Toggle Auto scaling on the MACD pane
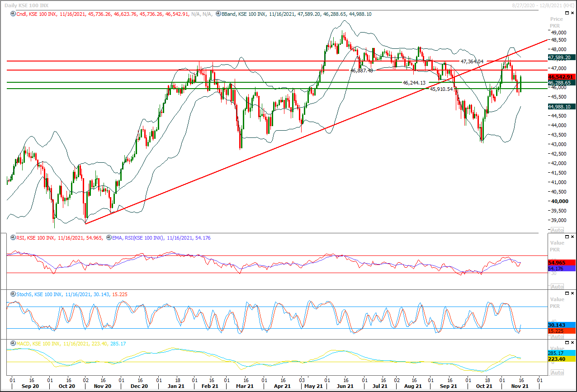The height and width of the screenshot is (392, 577). point(557,373)
